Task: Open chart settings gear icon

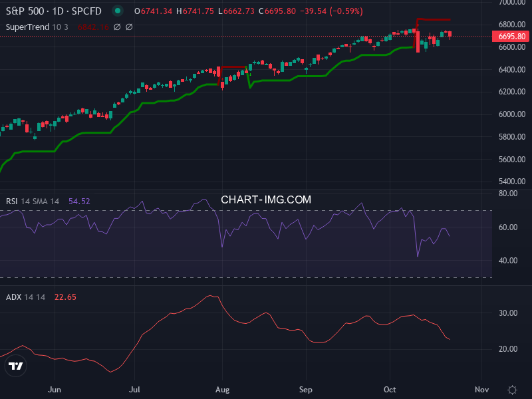Action: 512,390
